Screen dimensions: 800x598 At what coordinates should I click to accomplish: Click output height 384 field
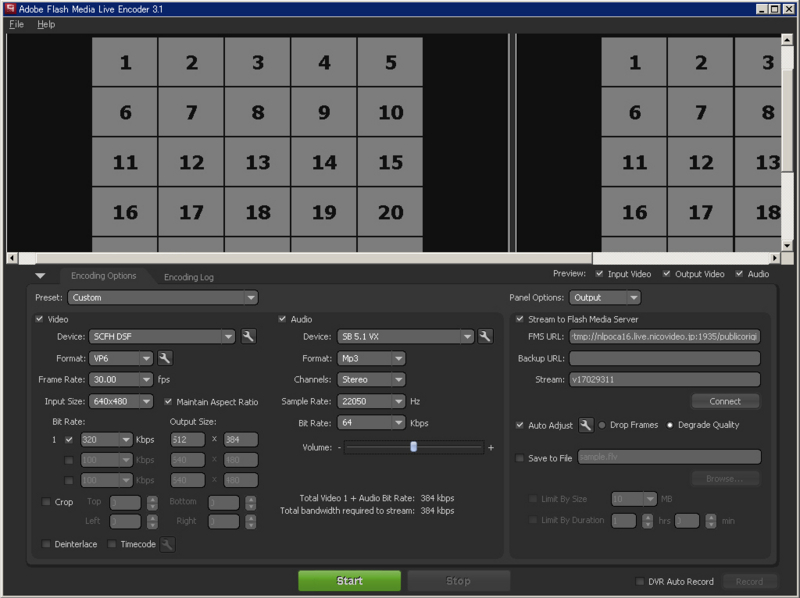[x=240, y=439]
